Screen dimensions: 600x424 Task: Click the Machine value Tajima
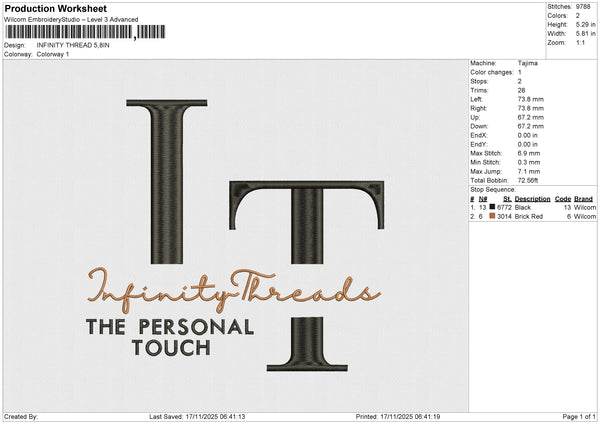[528, 63]
